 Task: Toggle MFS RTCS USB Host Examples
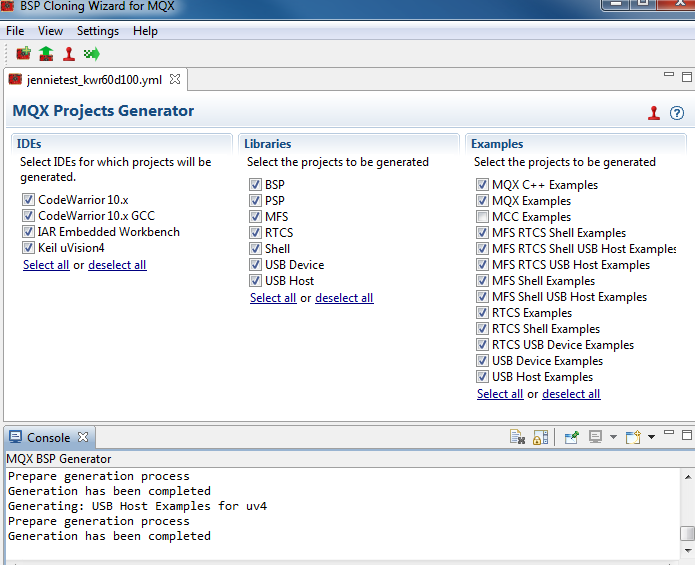(482, 264)
